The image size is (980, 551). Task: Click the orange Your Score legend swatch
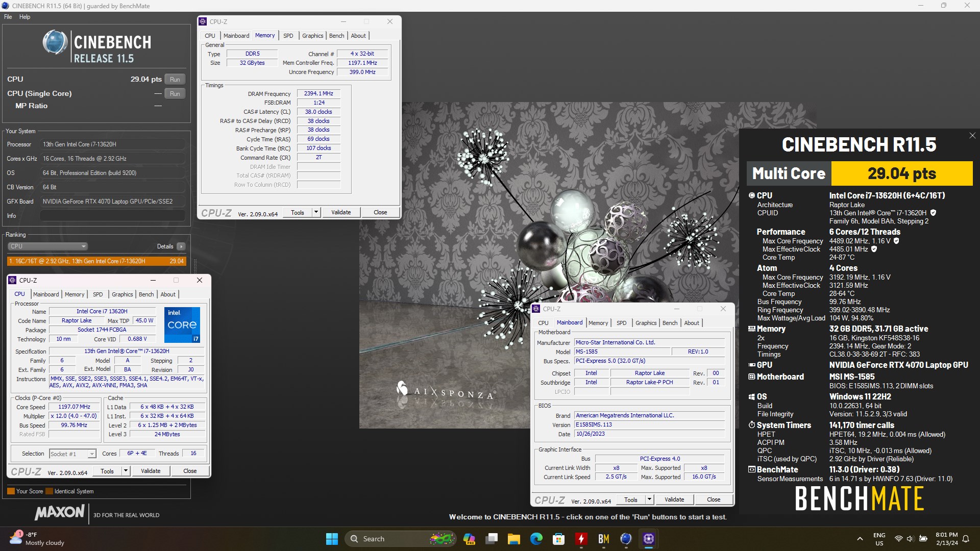click(x=11, y=491)
